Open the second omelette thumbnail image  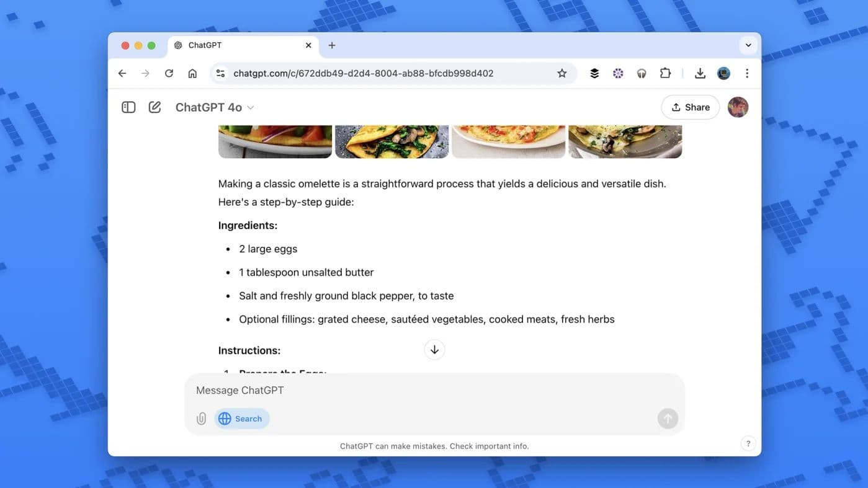(x=391, y=141)
